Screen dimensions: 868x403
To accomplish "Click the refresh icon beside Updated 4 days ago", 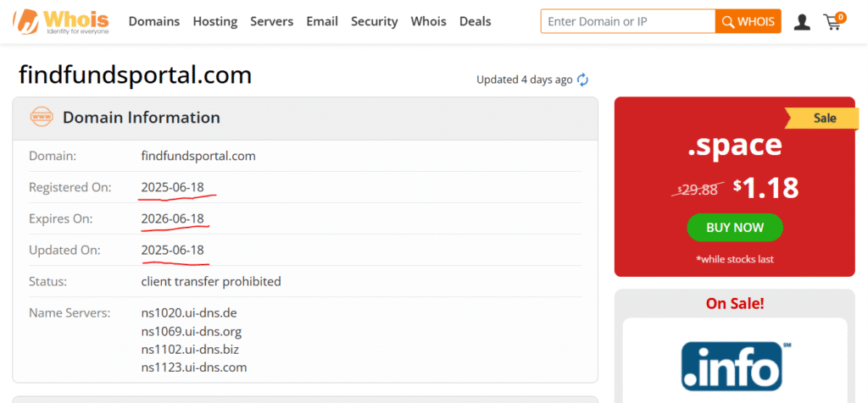I will point(582,80).
